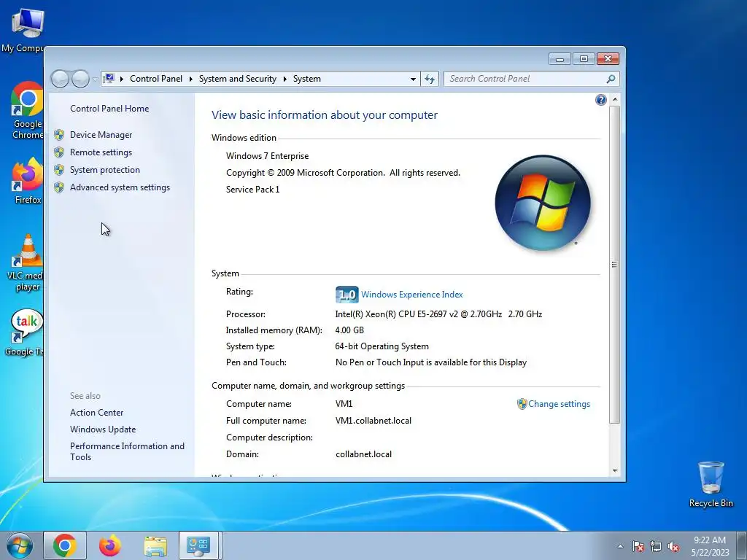Image resolution: width=747 pixels, height=560 pixels.
Task: Click the shield icon next to Change settings
Action: point(522,404)
